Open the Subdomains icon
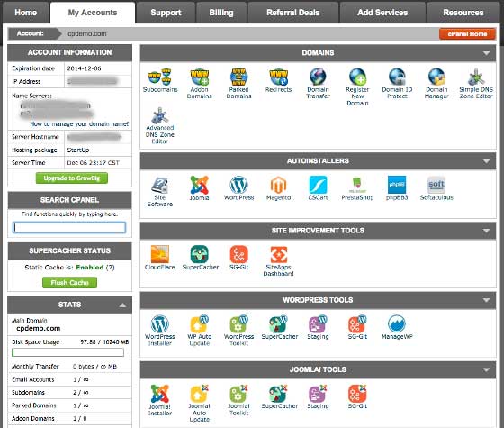Image resolution: width=504 pixels, height=428 pixels. [160, 80]
